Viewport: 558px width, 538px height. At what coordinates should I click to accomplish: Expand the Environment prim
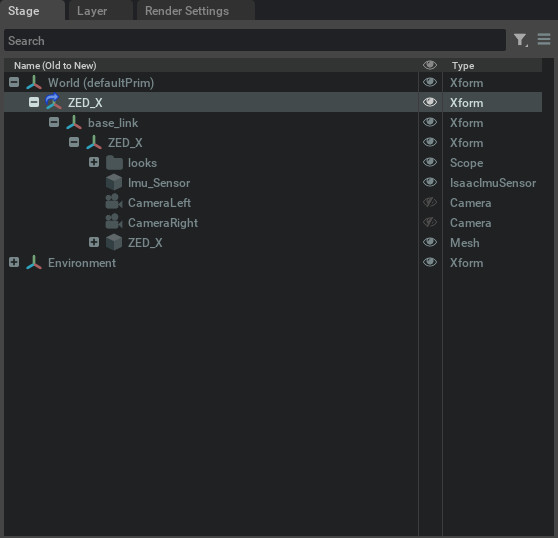point(14,262)
